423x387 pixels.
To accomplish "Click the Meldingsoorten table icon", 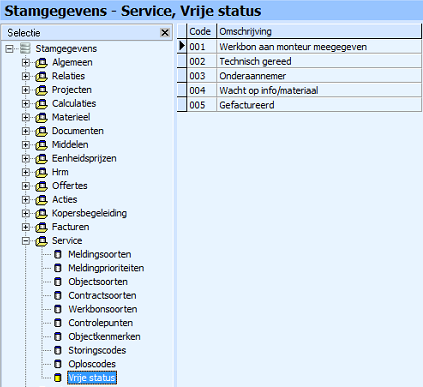I will (x=58, y=255).
